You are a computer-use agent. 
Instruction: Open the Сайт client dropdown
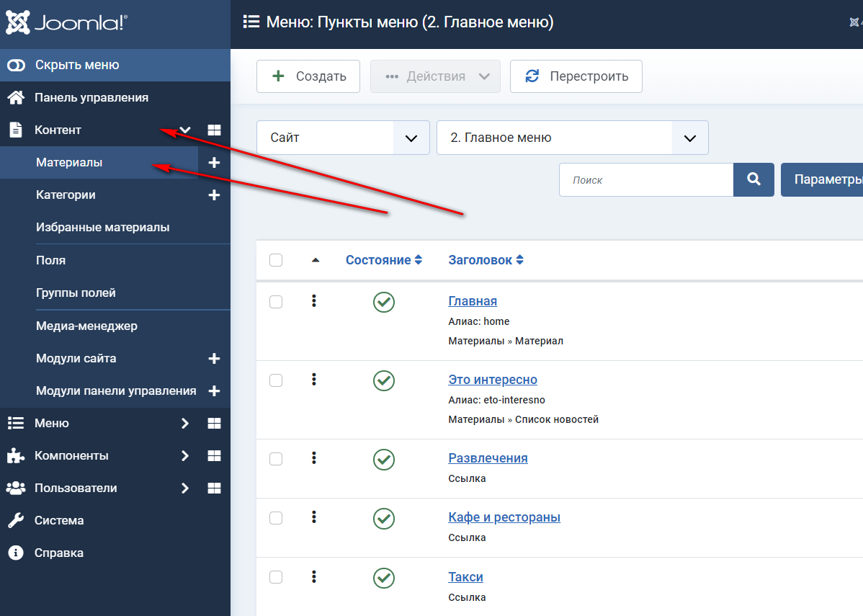point(343,138)
